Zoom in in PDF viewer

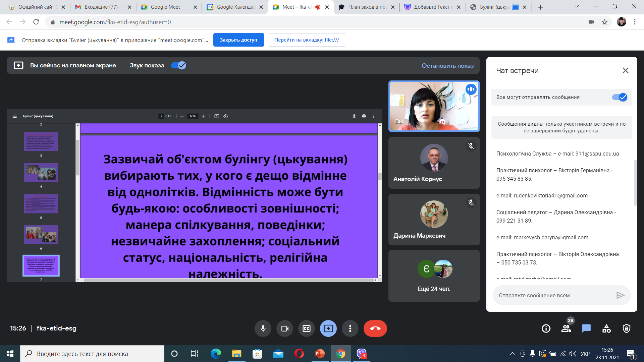[x=204, y=116]
